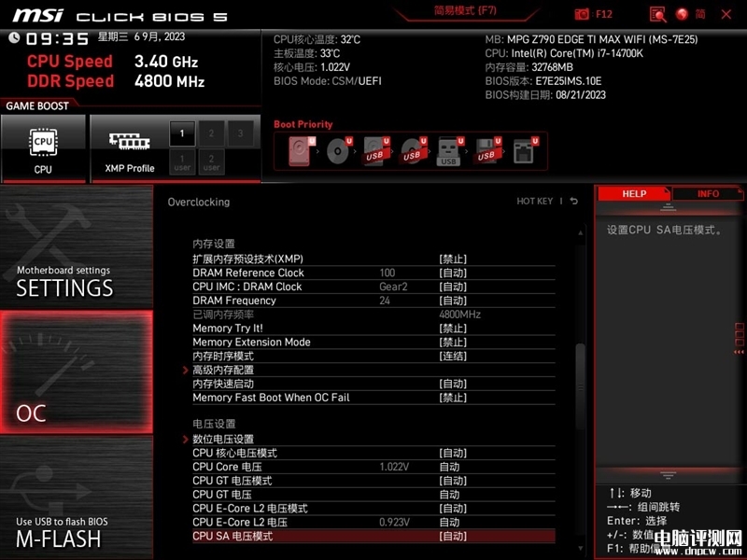The width and height of the screenshot is (747, 560).
Task: Expand 高级内存配置 submenu
Action: click(x=223, y=370)
